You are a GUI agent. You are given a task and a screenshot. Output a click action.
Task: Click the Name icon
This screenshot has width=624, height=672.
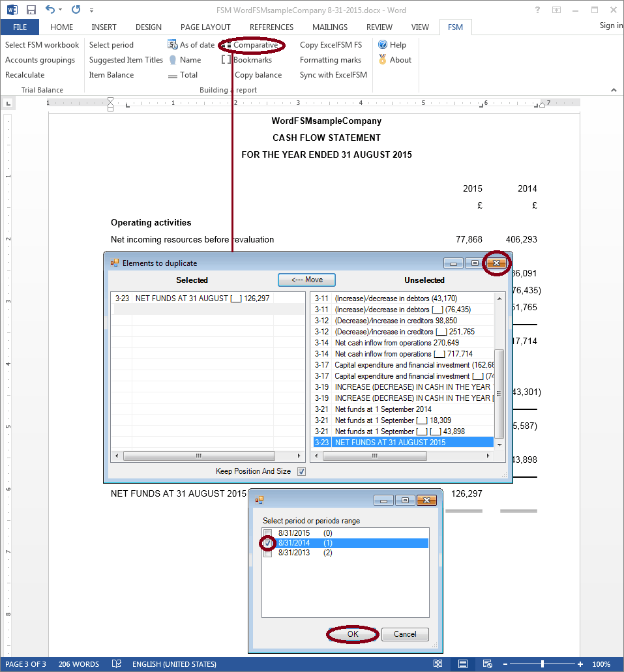point(173,59)
